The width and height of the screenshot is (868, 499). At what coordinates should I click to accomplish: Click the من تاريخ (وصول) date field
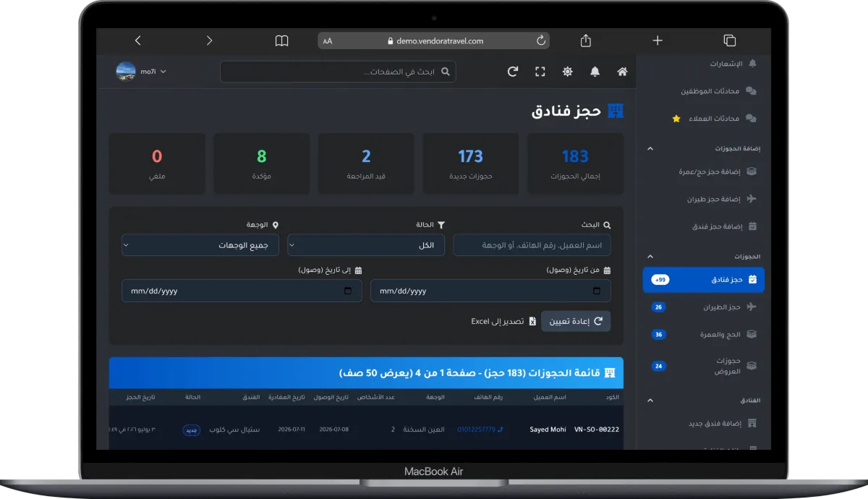490,291
